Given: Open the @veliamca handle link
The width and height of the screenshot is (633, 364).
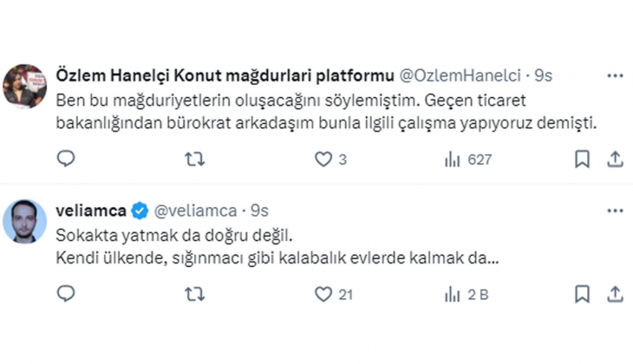Looking at the screenshot, I should coord(194,211).
